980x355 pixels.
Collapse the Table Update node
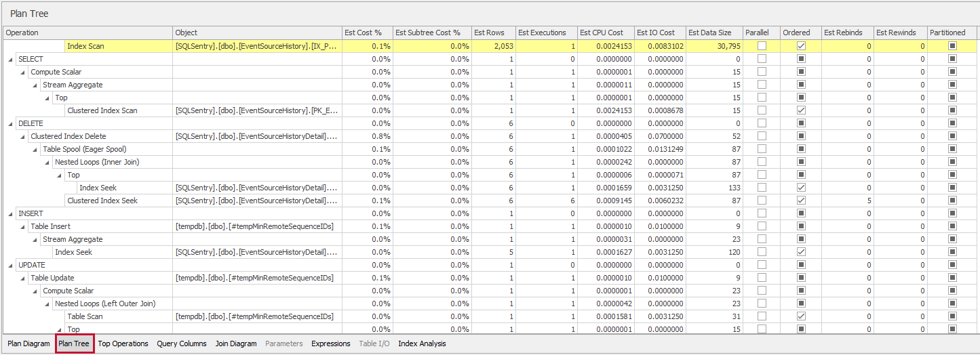pyautogui.click(x=22, y=278)
